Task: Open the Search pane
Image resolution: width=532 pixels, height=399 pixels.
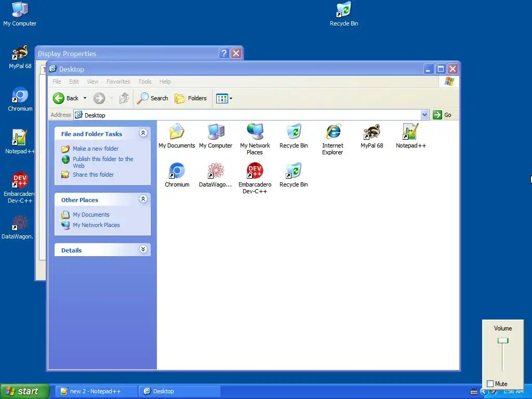Action: click(x=152, y=98)
